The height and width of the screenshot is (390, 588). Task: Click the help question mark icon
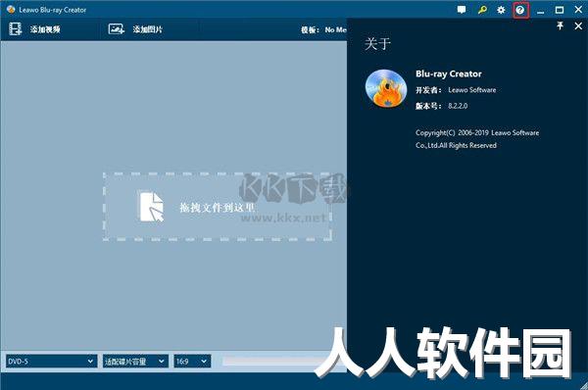tap(520, 10)
